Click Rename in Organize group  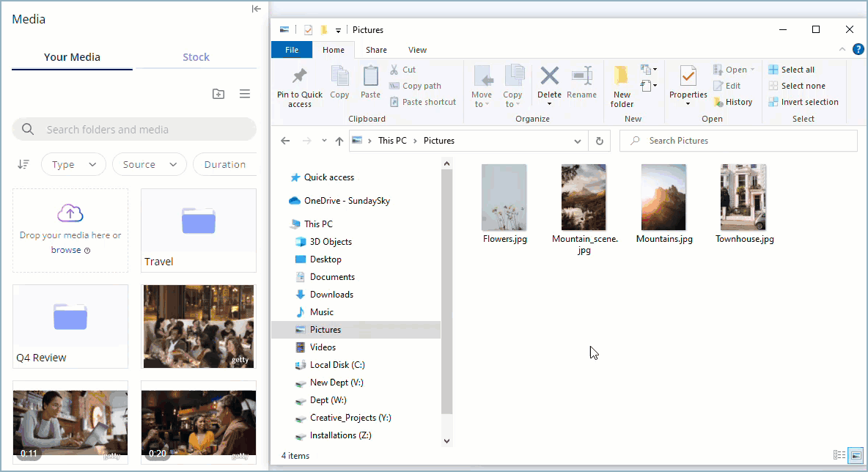582,82
